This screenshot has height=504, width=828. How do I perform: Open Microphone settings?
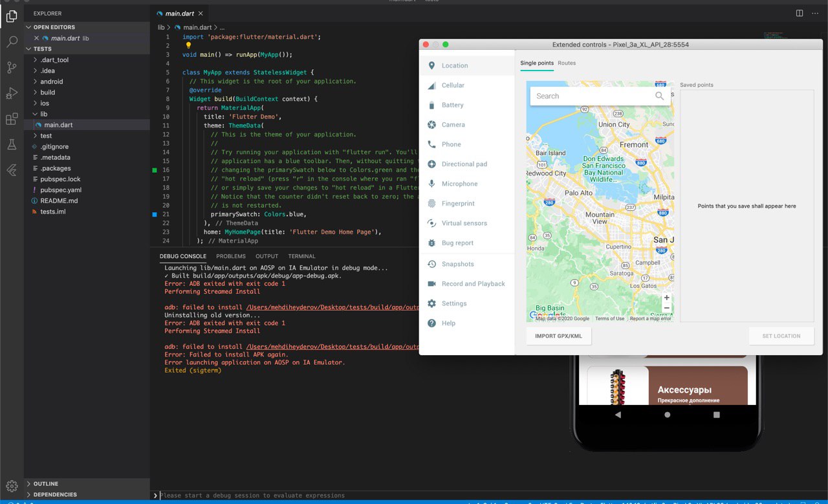pyautogui.click(x=467, y=184)
